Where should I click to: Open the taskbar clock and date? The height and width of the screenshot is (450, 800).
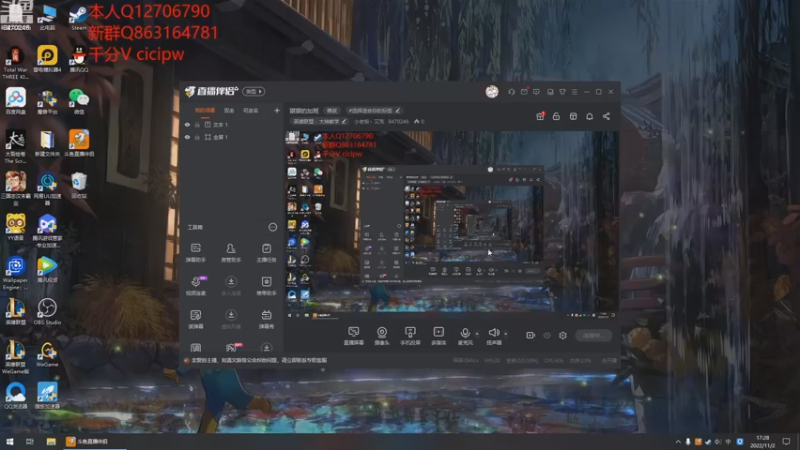pyautogui.click(x=763, y=442)
